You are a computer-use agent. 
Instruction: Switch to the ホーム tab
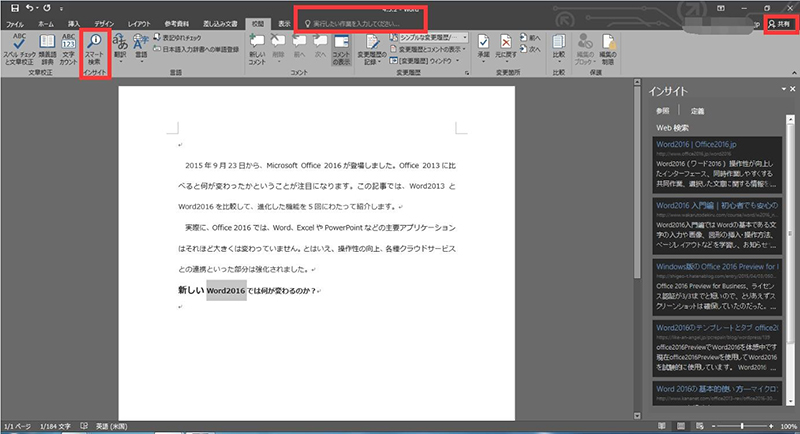(46, 24)
